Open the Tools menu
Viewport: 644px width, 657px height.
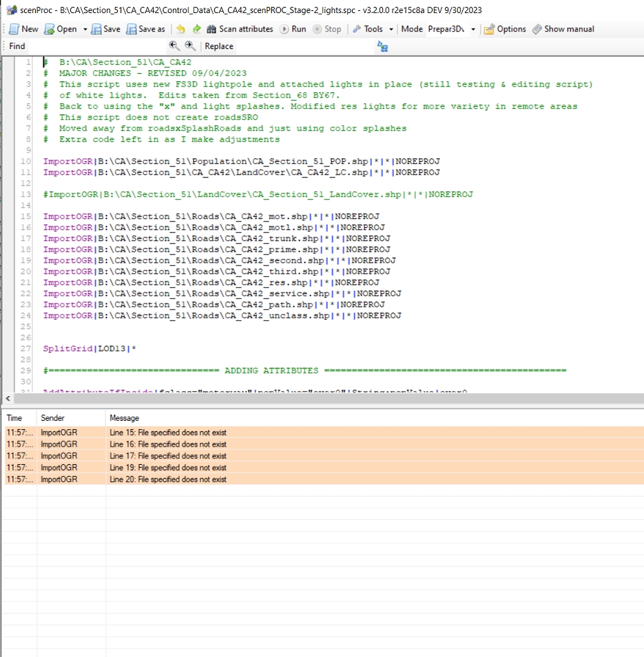(x=368, y=29)
